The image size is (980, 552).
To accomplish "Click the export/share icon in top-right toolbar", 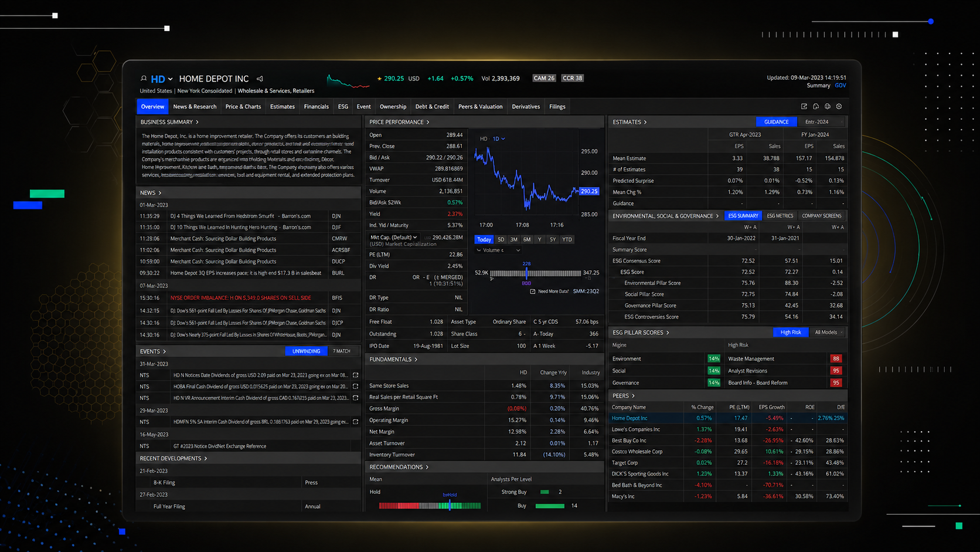I will pyautogui.click(x=804, y=106).
